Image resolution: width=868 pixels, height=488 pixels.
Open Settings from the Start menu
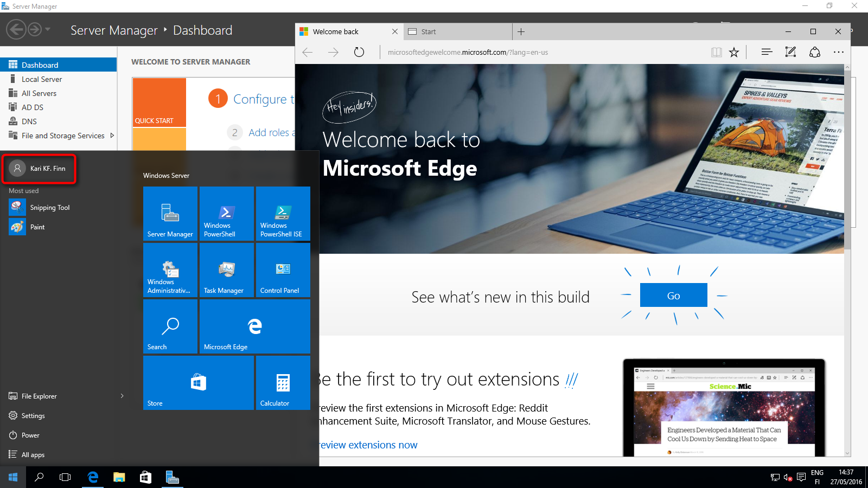[65, 415]
